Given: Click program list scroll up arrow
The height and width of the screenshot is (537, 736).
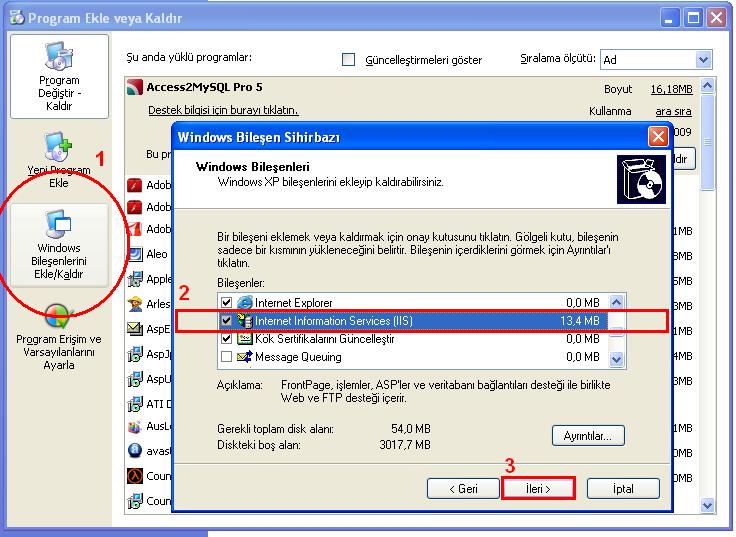Looking at the screenshot, I should point(707,85).
